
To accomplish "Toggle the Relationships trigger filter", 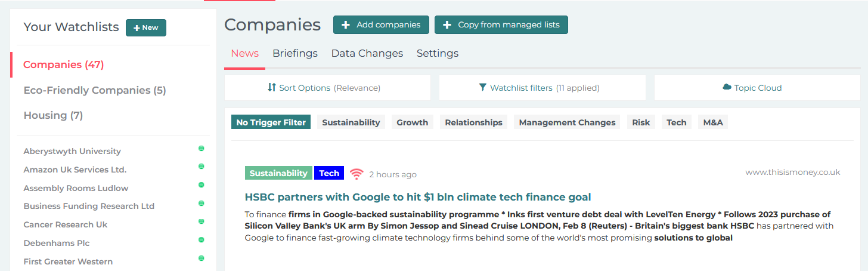I will click(x=474, y=122).
